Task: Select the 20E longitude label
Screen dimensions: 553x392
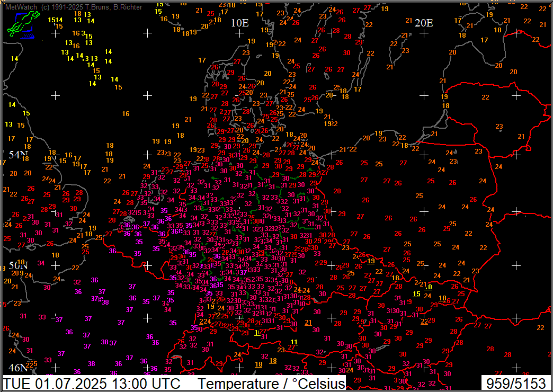Action: pos(424,23)
